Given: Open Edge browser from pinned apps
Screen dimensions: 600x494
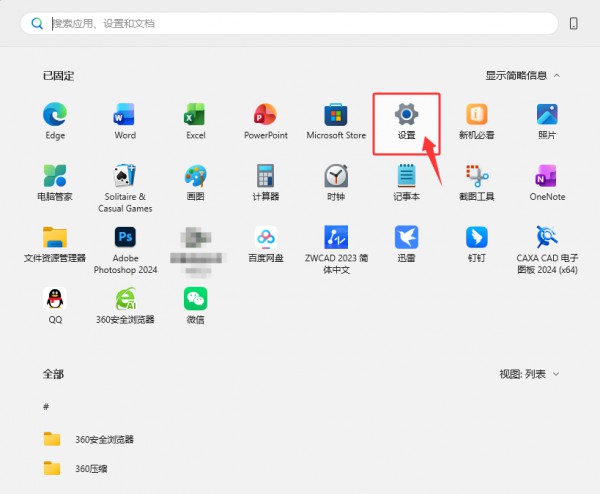Looking at the screenshot, I should click(55, 121).
